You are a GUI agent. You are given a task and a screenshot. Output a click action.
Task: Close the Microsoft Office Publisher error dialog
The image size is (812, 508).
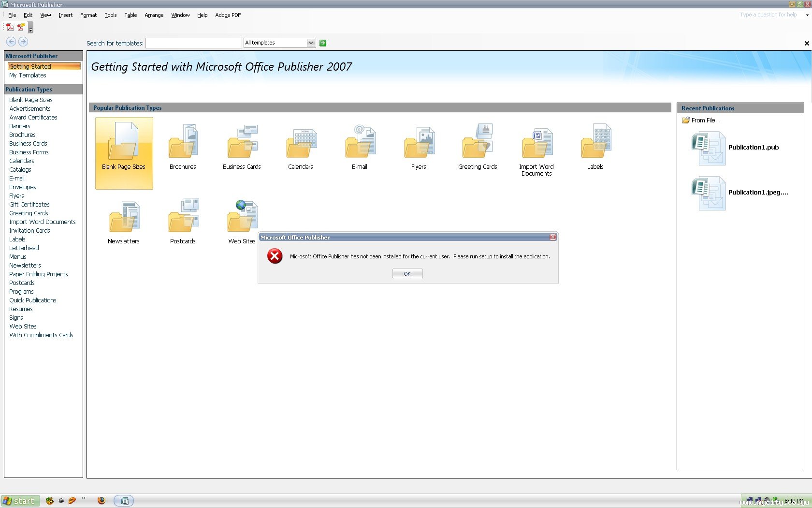coord(553,237)
